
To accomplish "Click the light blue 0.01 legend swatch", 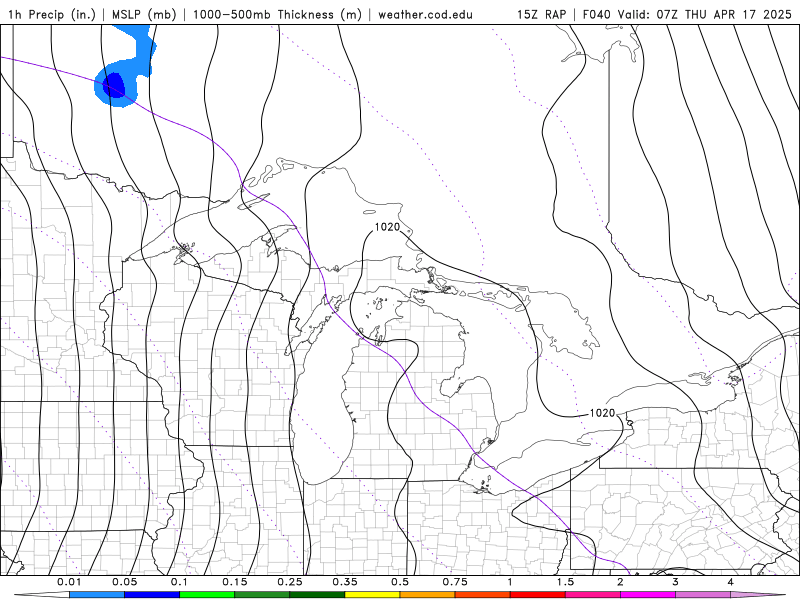I will click(x=97, y=595).
